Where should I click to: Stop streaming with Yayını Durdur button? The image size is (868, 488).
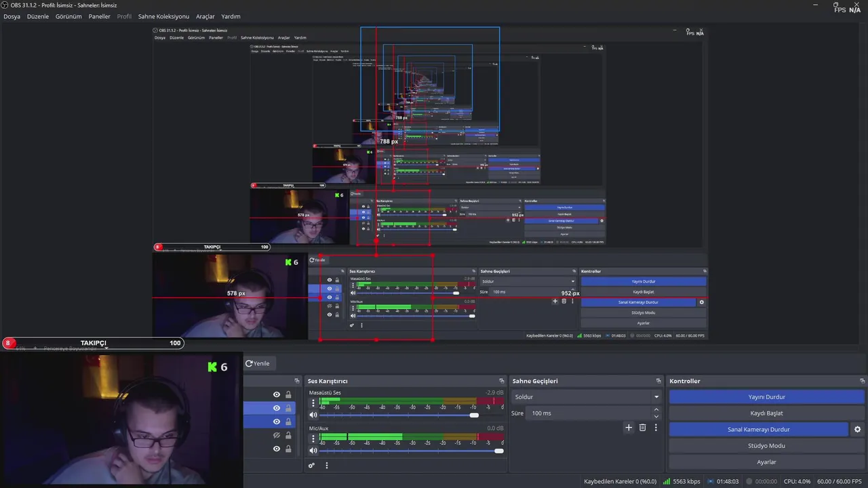coord(766,396)
